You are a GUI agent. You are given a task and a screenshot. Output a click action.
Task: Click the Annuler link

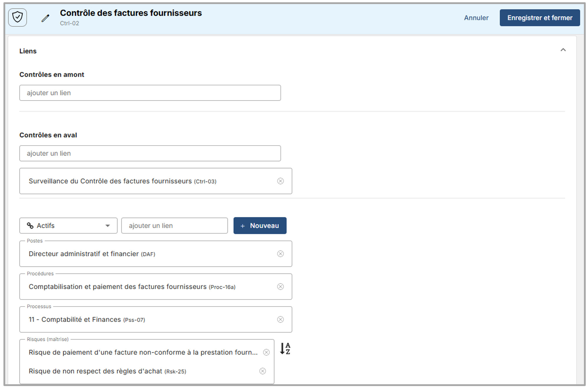point(476,18)
